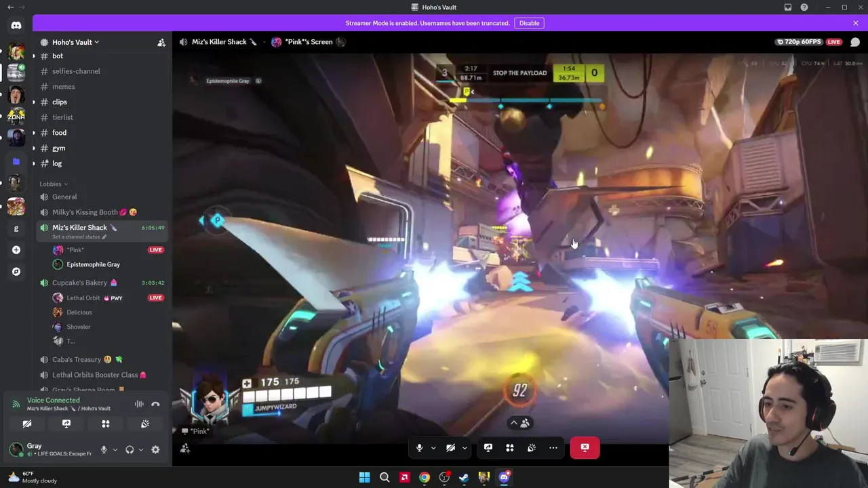868x488 pixels.
Task: Click the green voice connection signal icon
Action: (16, 404)
